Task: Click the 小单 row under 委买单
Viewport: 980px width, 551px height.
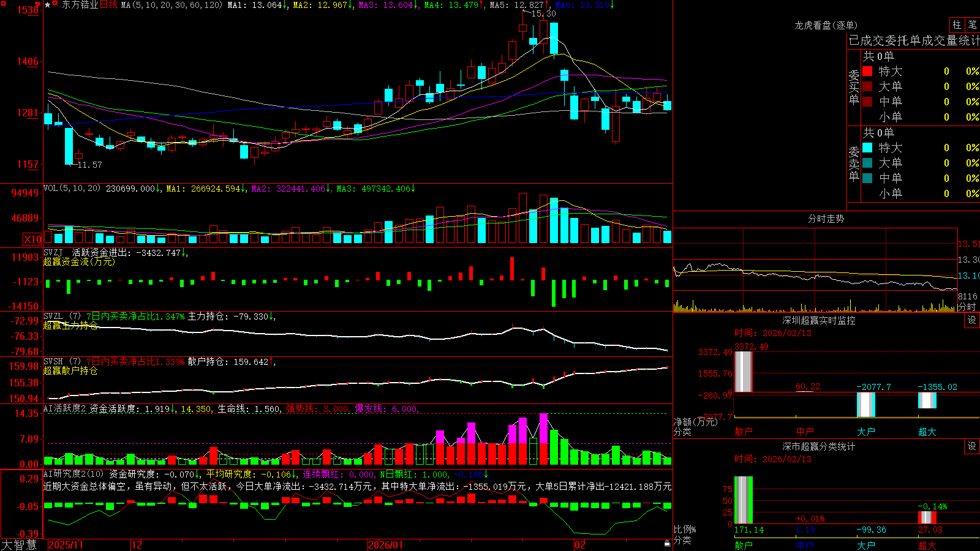Action: point(921,117)
